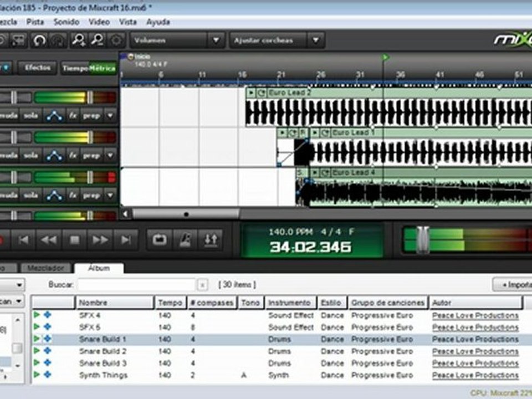Screen dimensions: 532x399
Task: Jump to project end with skip-to-end button
Action: [x=126, y=240]
